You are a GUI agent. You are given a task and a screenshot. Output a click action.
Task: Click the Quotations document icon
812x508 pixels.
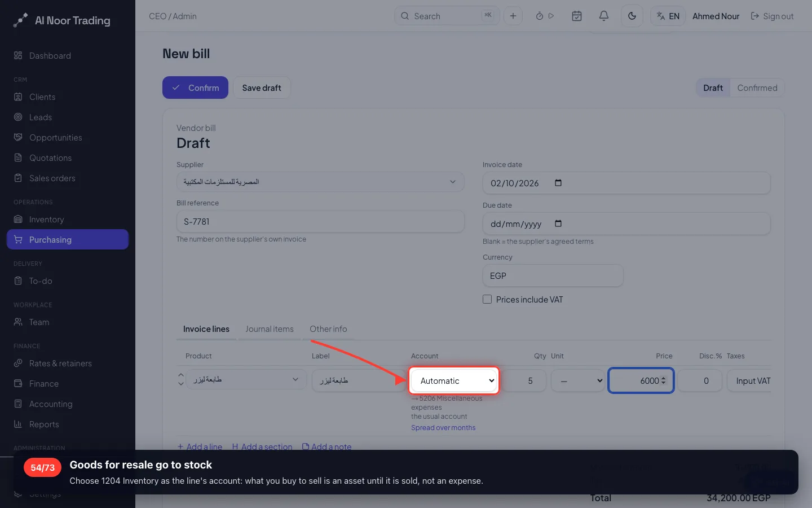tap(18, 157)
